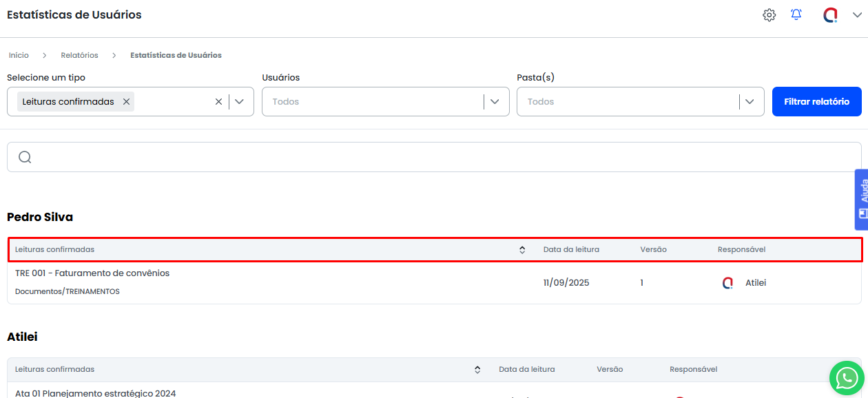Click the search magnifier icon
Screen dimensions: 868x398
coord(25,157)
